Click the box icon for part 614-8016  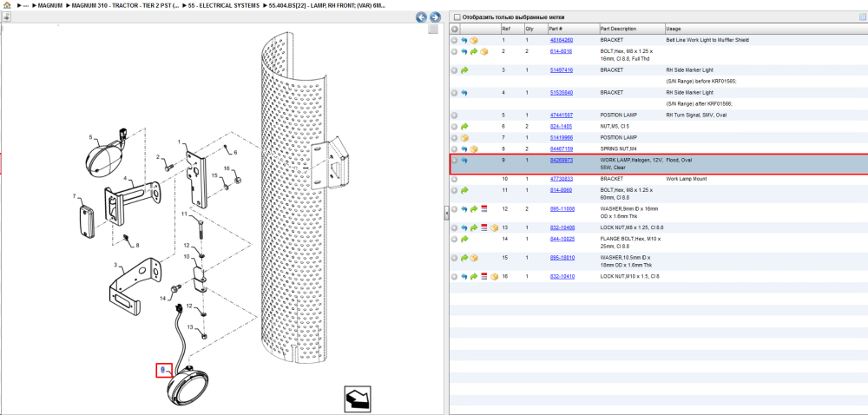click(x=483, y=51)
